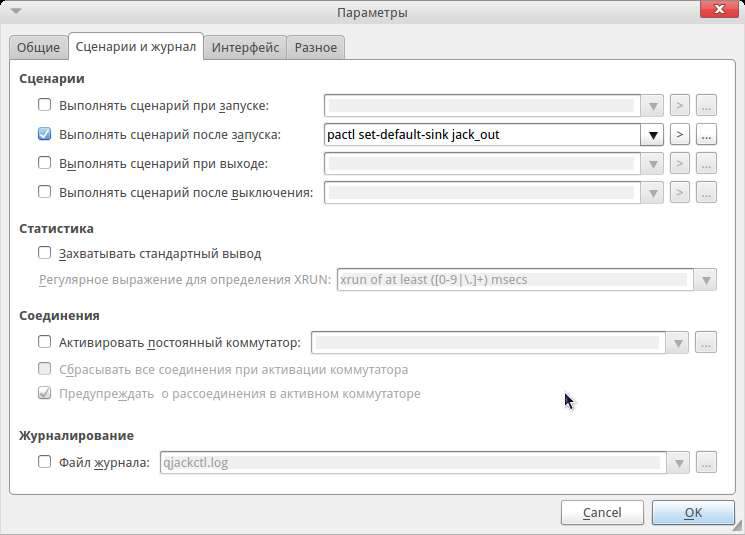Switch to the 'Общие' tab
Viewport: 745px width, 535px height.
(38, 47)
